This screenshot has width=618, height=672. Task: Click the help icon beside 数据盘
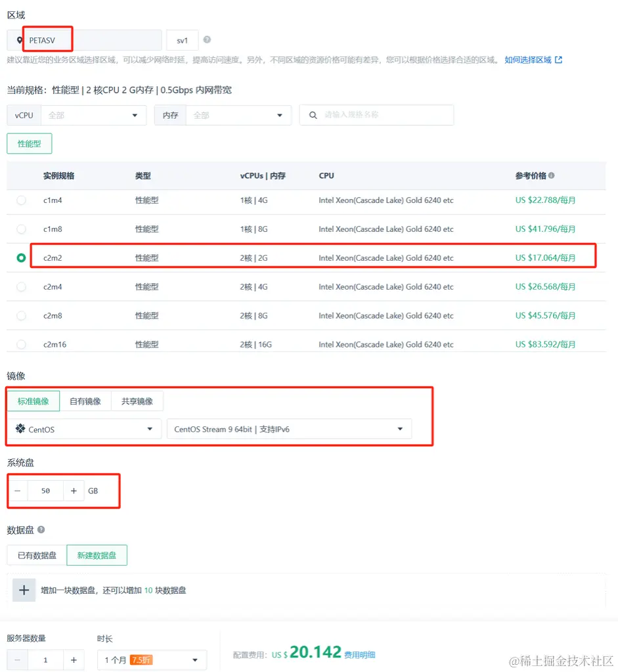click(x=41, y=529)
